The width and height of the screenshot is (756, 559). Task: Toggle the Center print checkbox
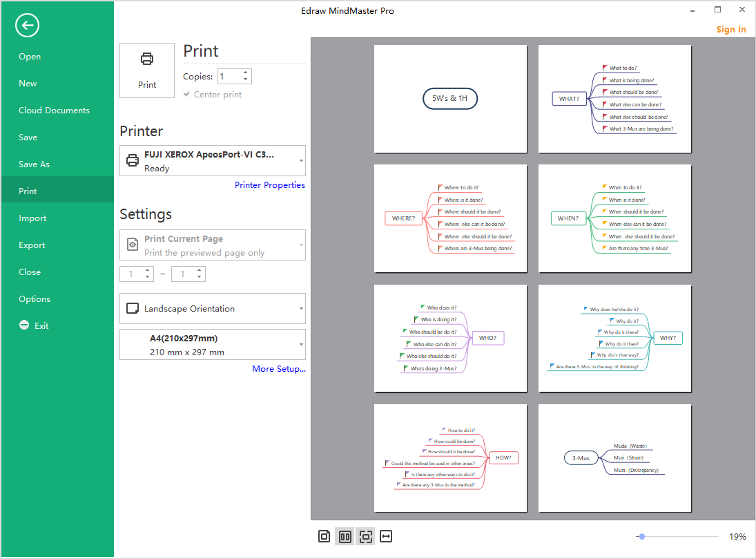pyautogui.click(x=187, y=95)
